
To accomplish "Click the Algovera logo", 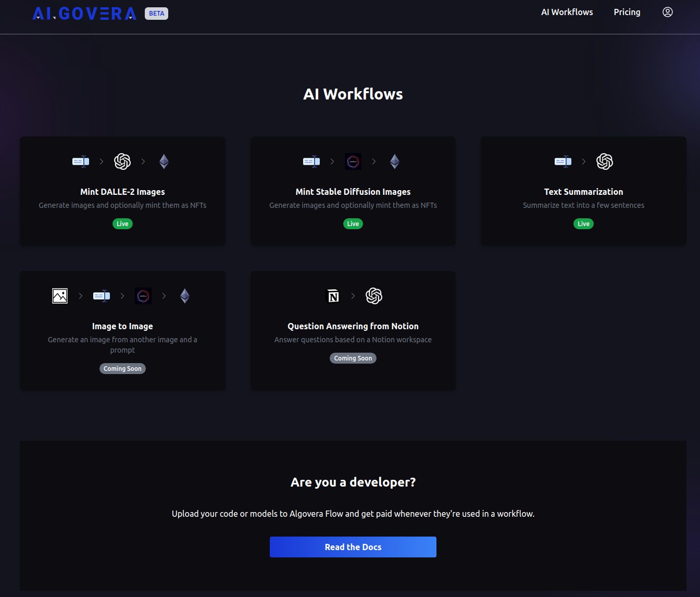I will [84, 14].
